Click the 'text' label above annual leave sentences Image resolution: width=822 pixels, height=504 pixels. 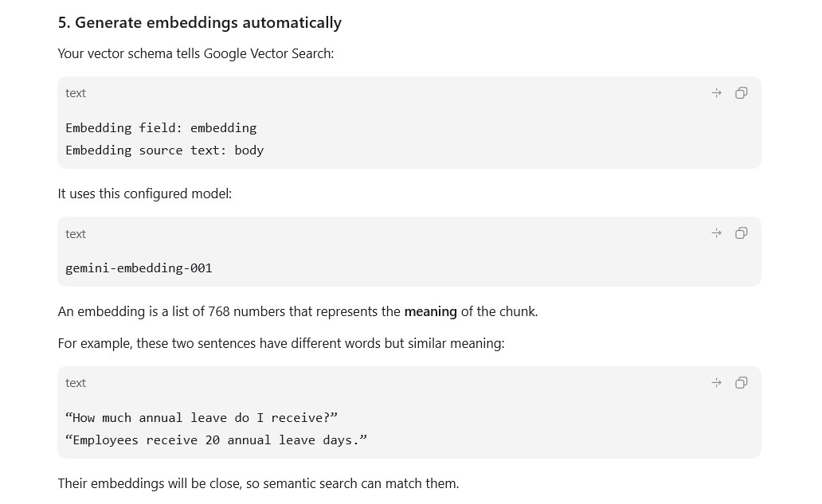point(76,383)
